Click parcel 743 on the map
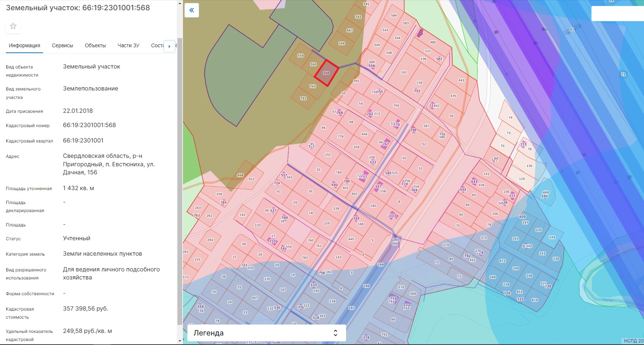Viewport: 644px width, 345px height. click(312, 86)
